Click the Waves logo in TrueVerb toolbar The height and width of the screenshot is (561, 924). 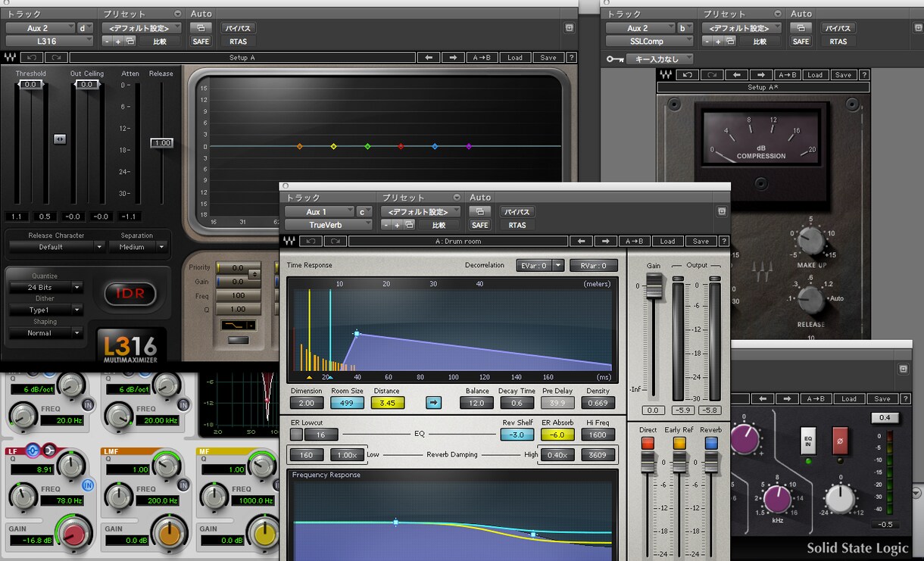(289, 242)
